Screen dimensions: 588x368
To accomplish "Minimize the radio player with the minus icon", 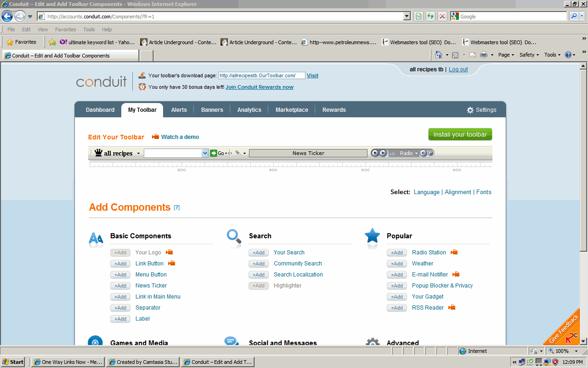I will click(x=430, y=153).
